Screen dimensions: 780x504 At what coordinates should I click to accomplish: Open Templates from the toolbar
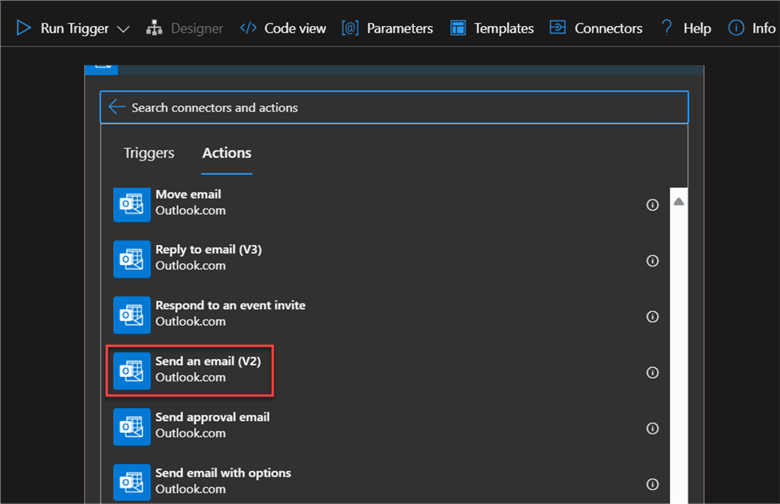pos(492,28)
